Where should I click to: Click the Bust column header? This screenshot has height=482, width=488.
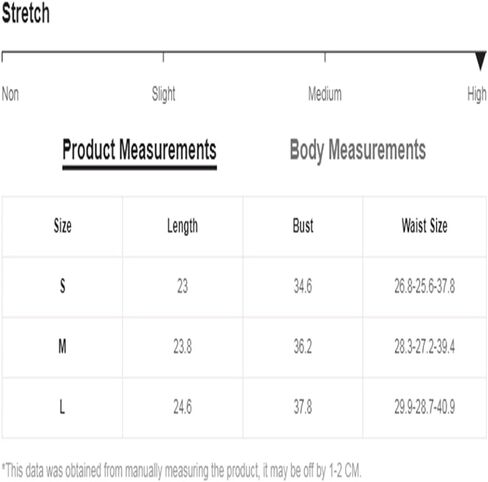pyautogui.click(x=303, y=226)
